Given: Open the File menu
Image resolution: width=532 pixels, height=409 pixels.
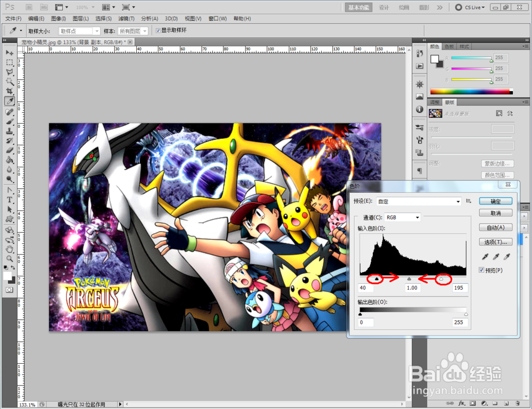Looking at the screenshot, I should coord(13,19).
